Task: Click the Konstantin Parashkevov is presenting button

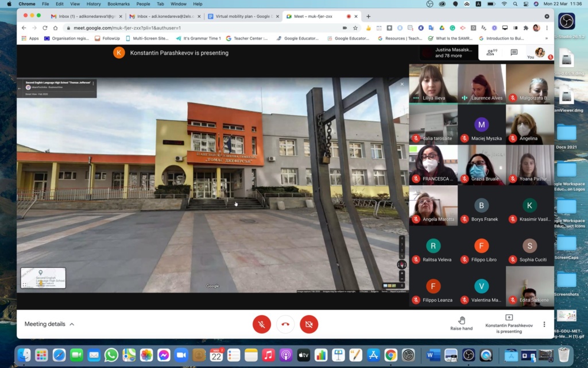Action: pyautogui.click(x=509, y=324)
